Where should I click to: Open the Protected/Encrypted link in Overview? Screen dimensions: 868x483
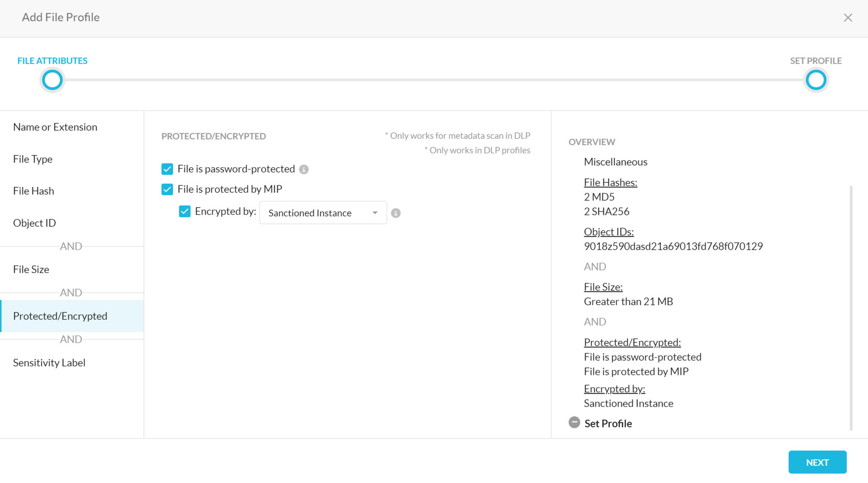point(632,342)
